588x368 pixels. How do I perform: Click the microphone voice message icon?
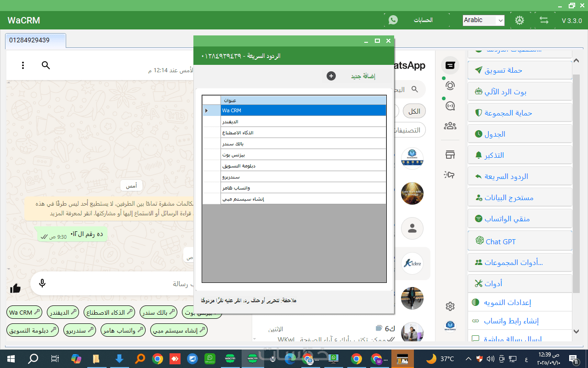coord(42,283)
